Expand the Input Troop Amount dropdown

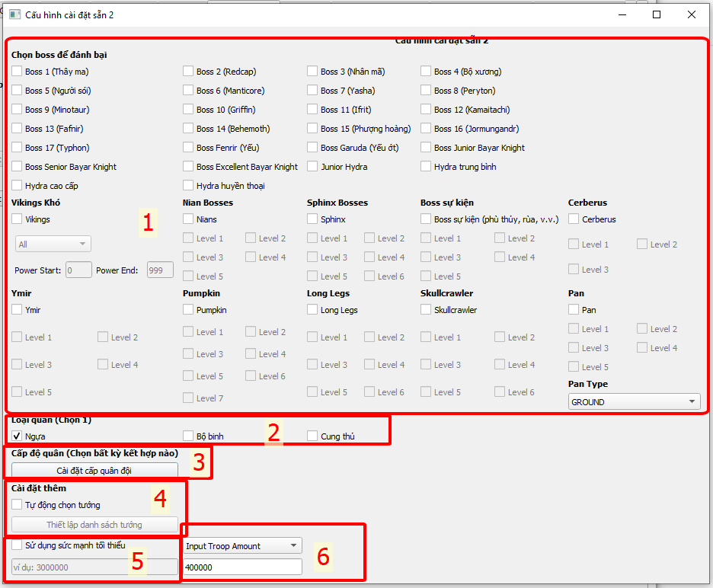(x=242, y=546)
